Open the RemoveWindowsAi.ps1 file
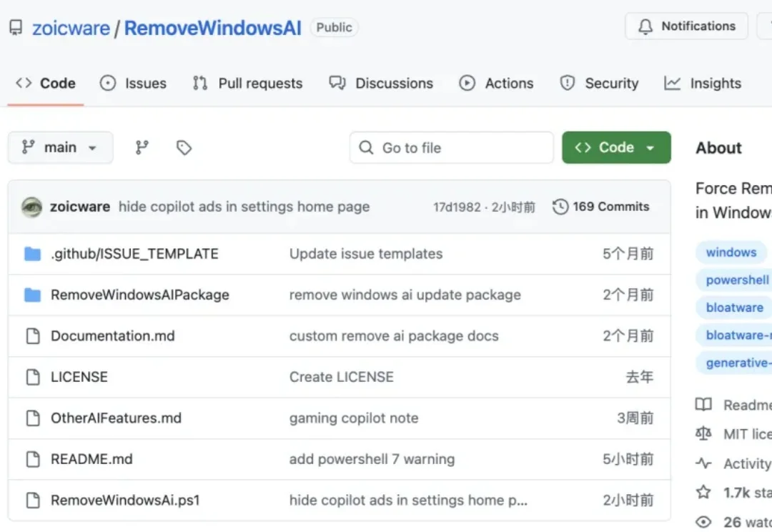 [127, 500]
